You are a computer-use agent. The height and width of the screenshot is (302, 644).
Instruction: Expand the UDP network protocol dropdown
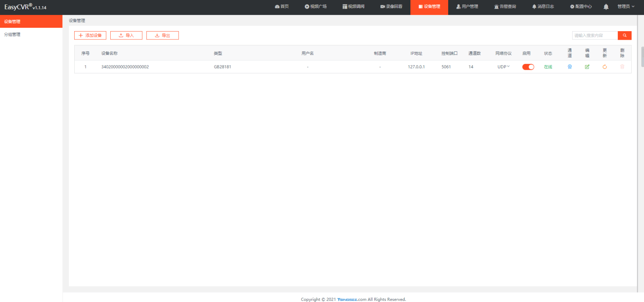[503, 67]
